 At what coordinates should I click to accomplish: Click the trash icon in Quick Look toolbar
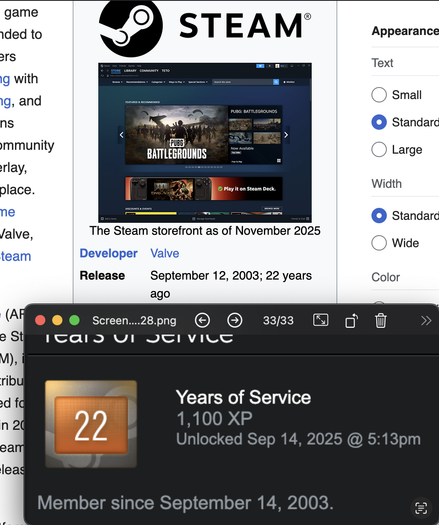(381, 320)
